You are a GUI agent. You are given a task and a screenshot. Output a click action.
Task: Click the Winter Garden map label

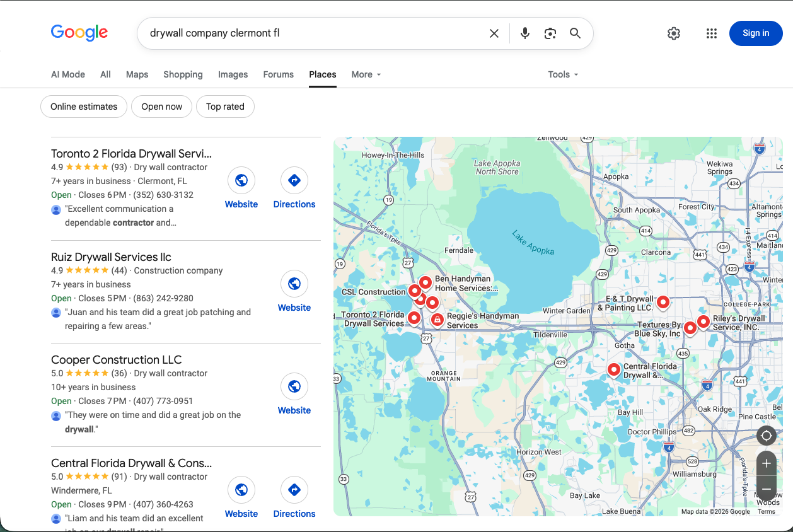[x=567, y=311]
